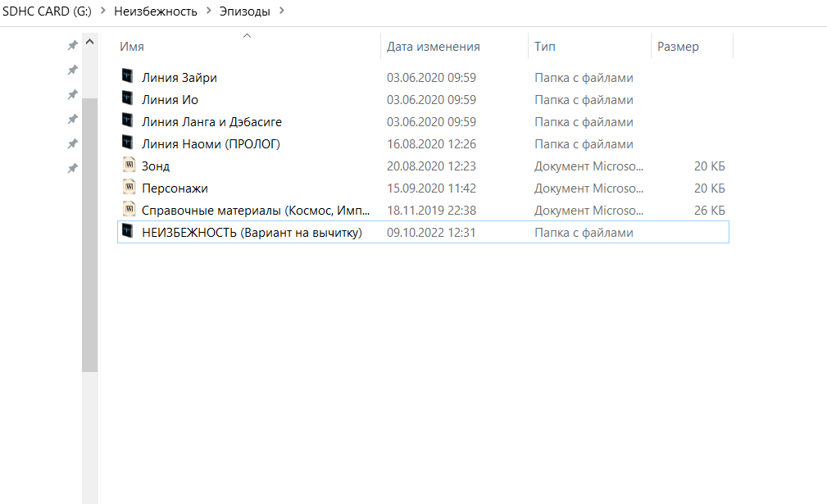Image resolution: width=827 pixels, height=504 pixels.
Task: Click the date 18.11.2019 22:38
Action: tap(431, 211)
